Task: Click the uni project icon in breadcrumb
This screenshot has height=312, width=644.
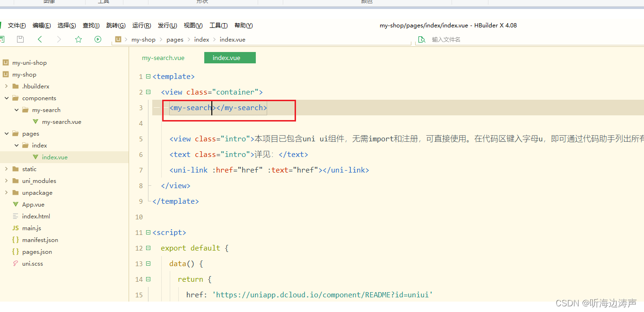Action: pyautogui.click(x=118, y=39)
